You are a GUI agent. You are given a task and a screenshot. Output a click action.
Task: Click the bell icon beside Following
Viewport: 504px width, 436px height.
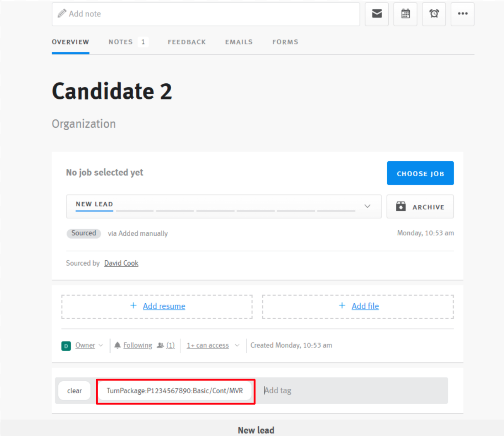coord(118,345)
